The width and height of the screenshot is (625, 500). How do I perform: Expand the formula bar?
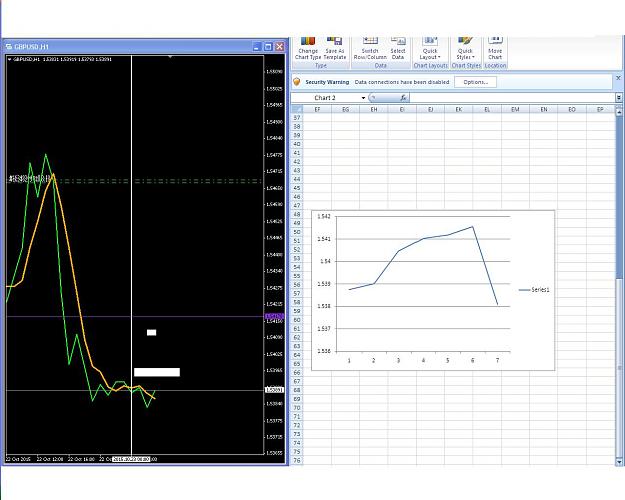(x=619, y=98)
